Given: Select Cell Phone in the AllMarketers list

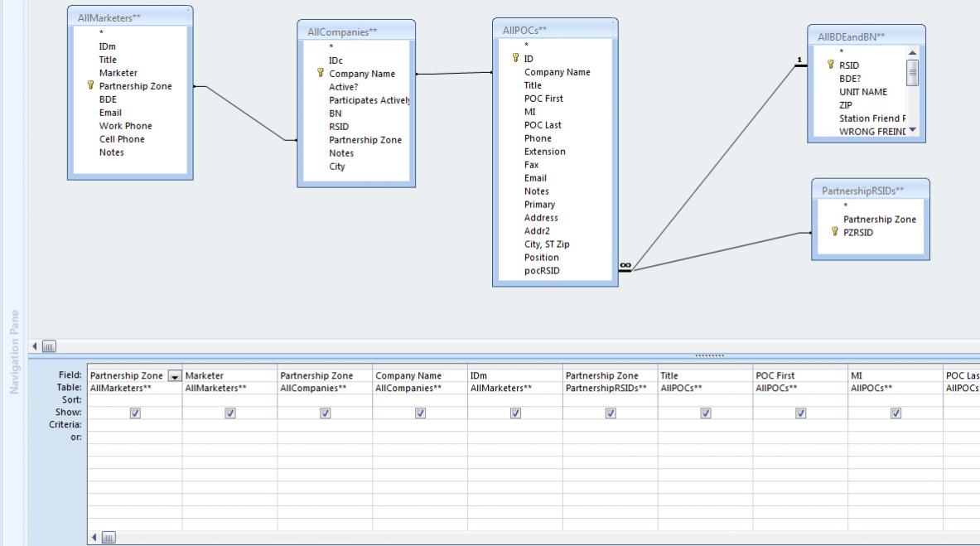Looking at the screenshot, I should coord(121,139).
